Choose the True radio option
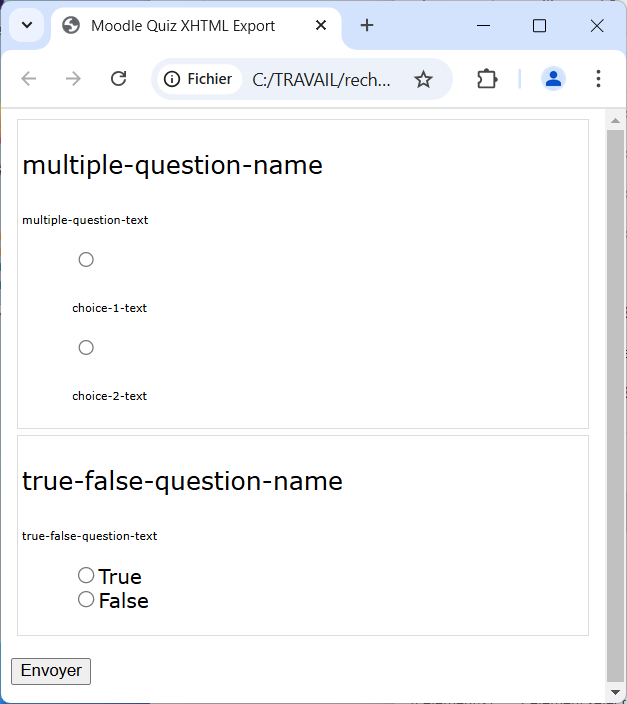This screenshot has width=627, height=704. (x=86, y=575)
